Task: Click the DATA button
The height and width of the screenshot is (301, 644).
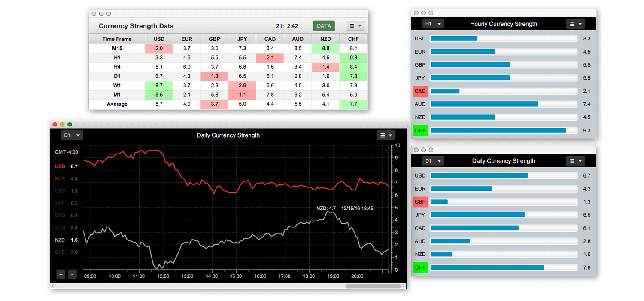Action: [324, 26]
